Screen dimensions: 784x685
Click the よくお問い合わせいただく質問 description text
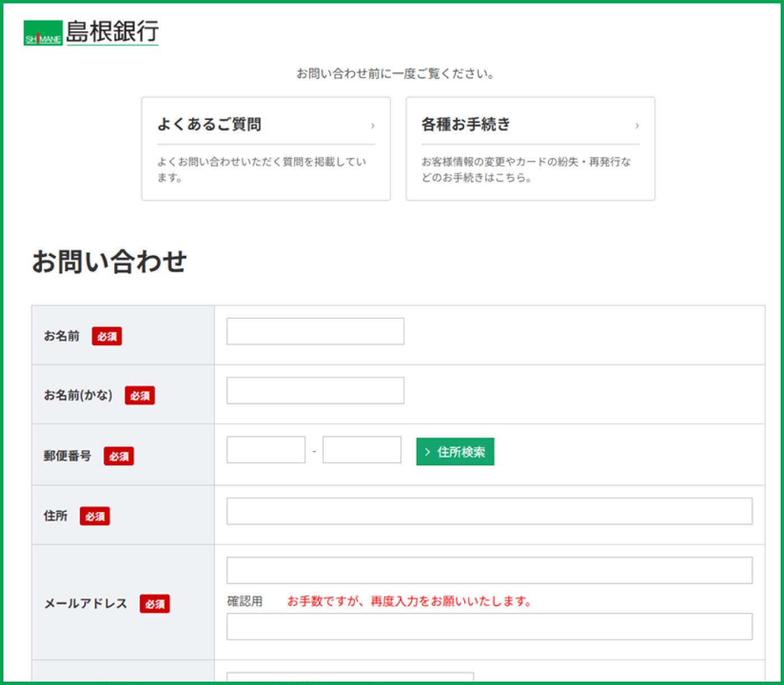[x=262, y=170]
